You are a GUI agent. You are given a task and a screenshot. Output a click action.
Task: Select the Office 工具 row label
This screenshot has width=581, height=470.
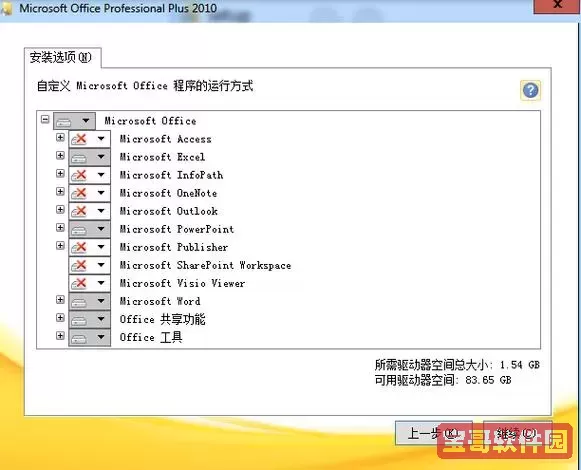click(x=151, y=337)
